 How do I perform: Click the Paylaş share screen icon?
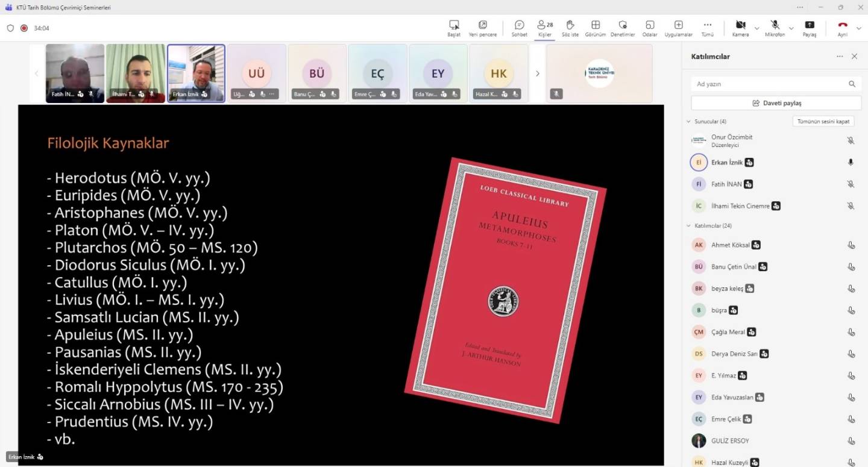pos(809,28)
